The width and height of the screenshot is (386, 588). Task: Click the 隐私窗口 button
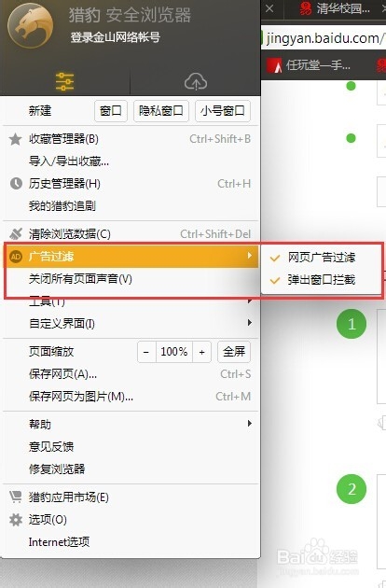point(161,111)
